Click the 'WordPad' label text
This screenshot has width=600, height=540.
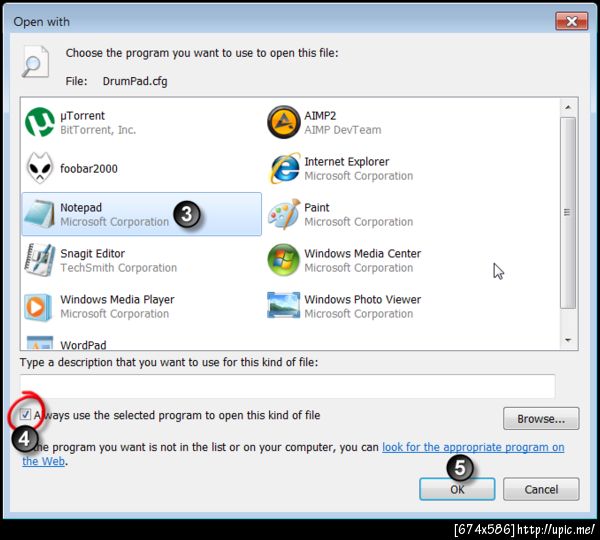[x=83, y=345]
